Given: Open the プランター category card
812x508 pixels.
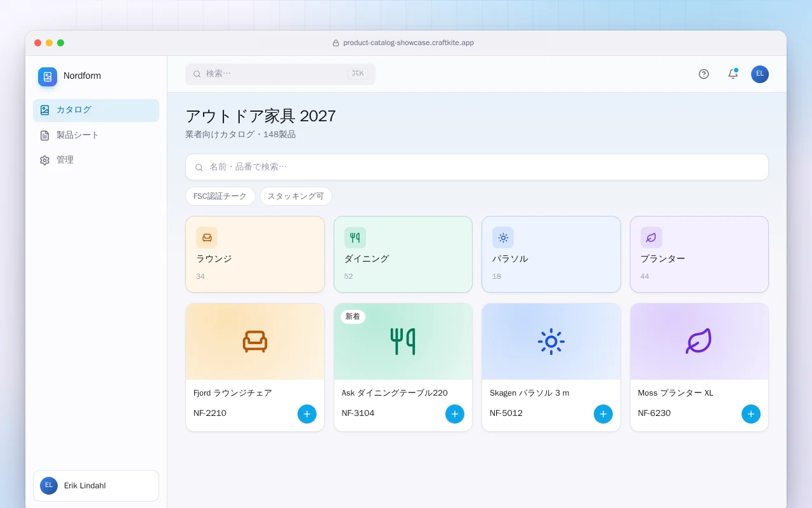Looking at the screenshot, I should [x=699, y=255].
